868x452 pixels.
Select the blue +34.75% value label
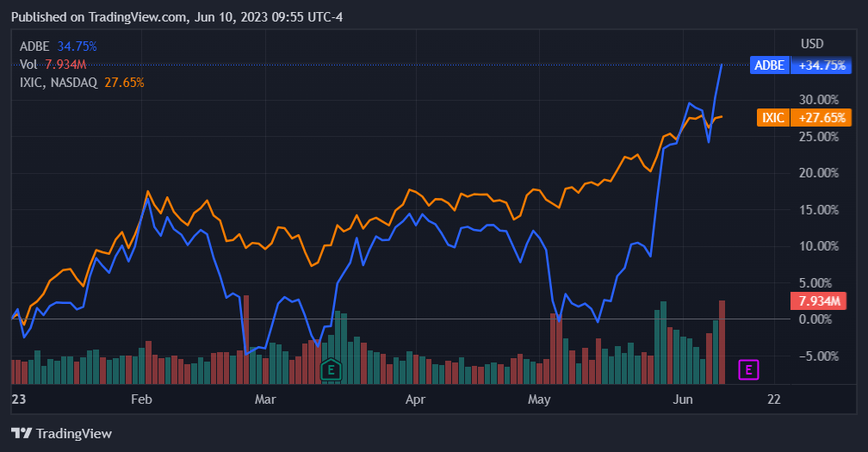tap(821, 65)
